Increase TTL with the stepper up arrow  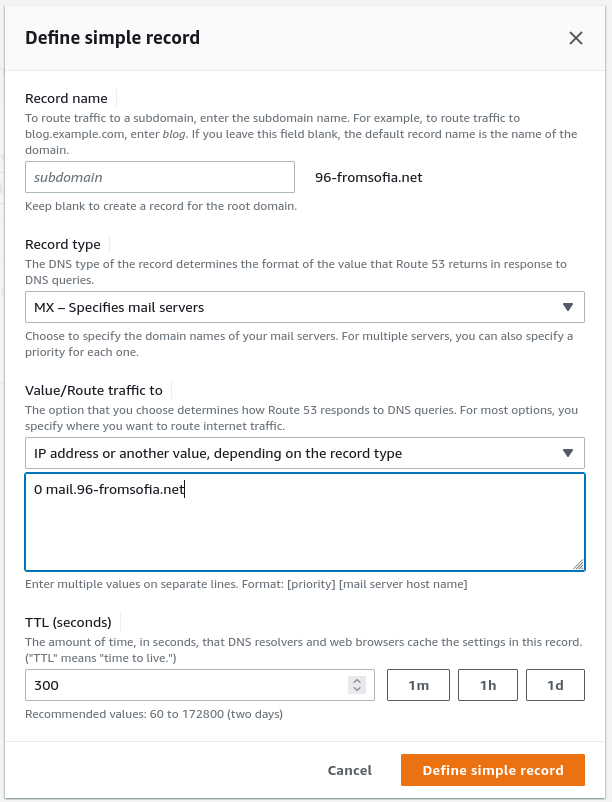point(357,680)
